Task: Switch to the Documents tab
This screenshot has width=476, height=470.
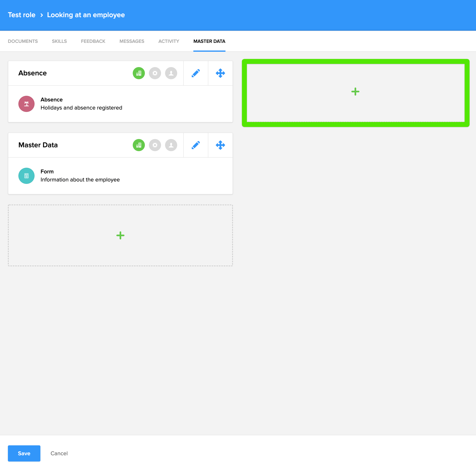Action: pyautogui.click(x=23, y=41)
